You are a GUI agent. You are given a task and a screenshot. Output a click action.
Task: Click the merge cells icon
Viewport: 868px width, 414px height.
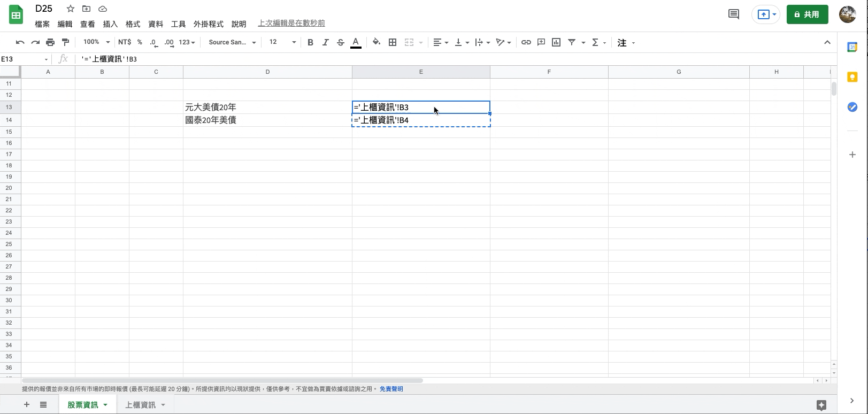409,42
